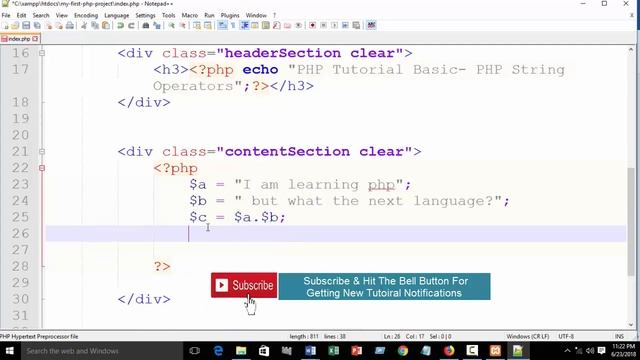Click the UTF-8 encoding status bar entry
This screenshot has height=360, width=640.
(x=566, y=336)
